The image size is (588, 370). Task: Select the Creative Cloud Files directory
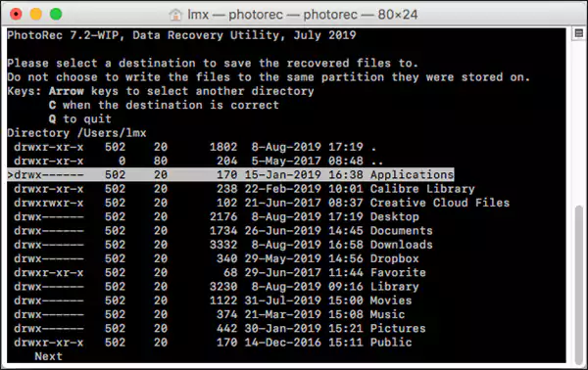[262, 203]
